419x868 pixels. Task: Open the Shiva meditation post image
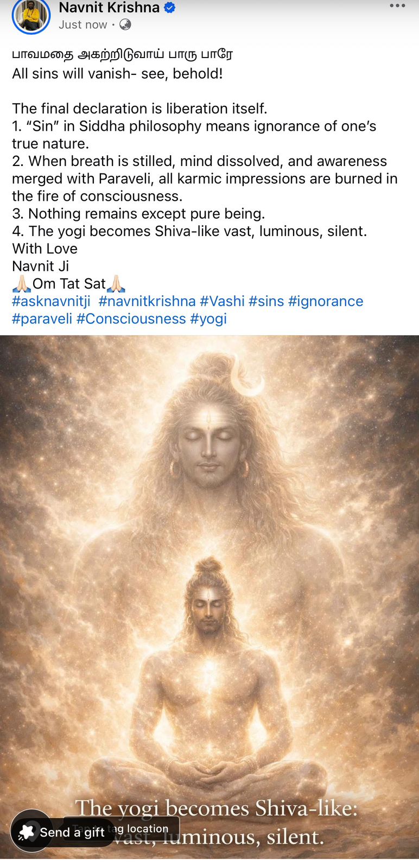pos(210,597)
